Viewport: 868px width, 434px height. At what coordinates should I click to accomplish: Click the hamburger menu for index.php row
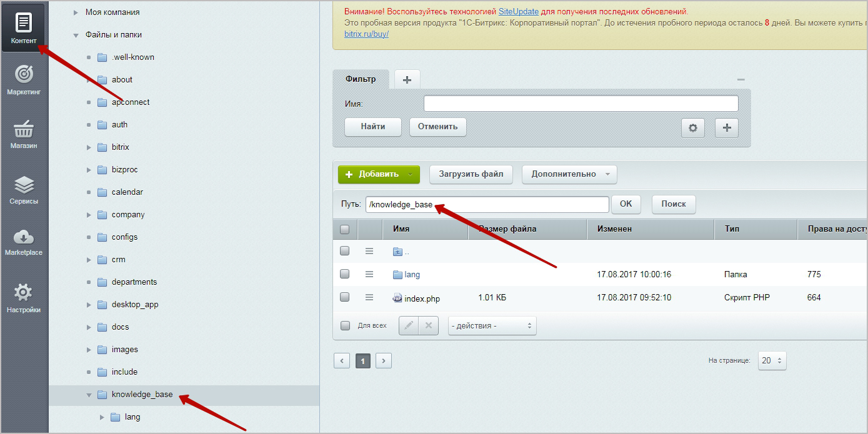(369, 297)
